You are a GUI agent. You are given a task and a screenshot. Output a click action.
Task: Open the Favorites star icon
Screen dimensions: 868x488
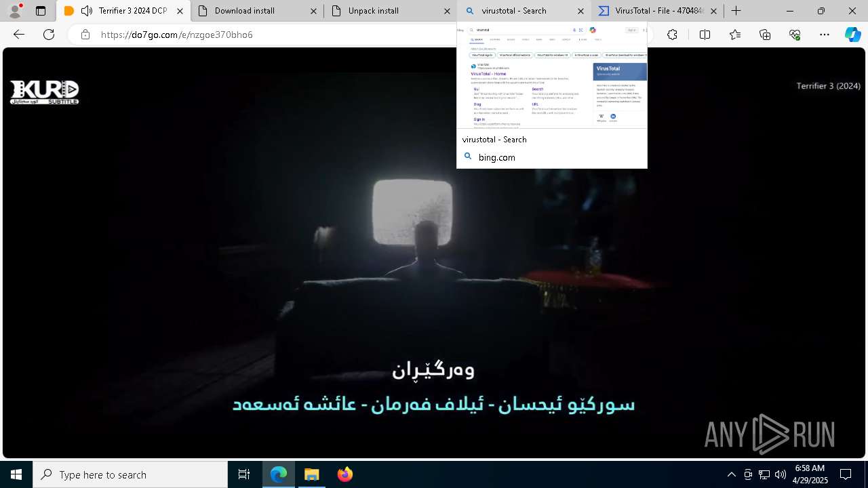pyautogui.click(x=735, y=35)
